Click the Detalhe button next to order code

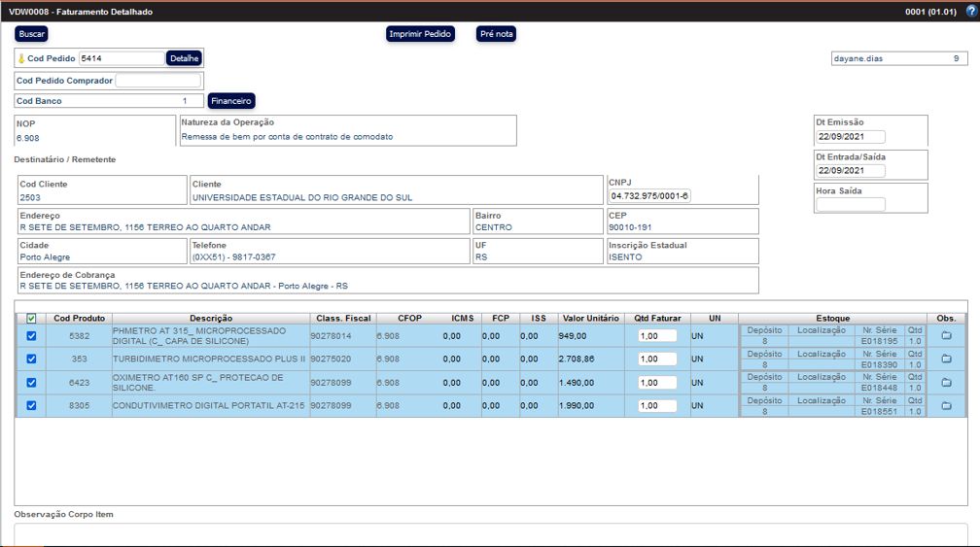(184, 58)
